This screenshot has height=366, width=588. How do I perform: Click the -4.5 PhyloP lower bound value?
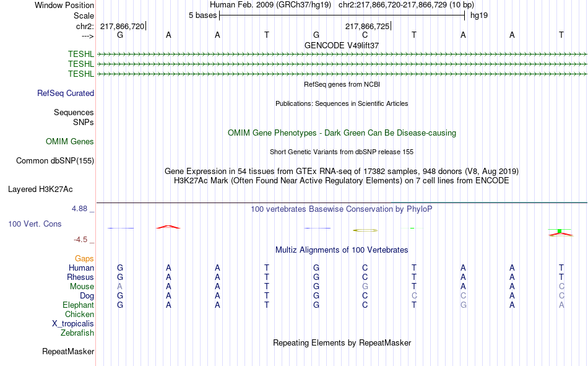click(x=80, y=240)
